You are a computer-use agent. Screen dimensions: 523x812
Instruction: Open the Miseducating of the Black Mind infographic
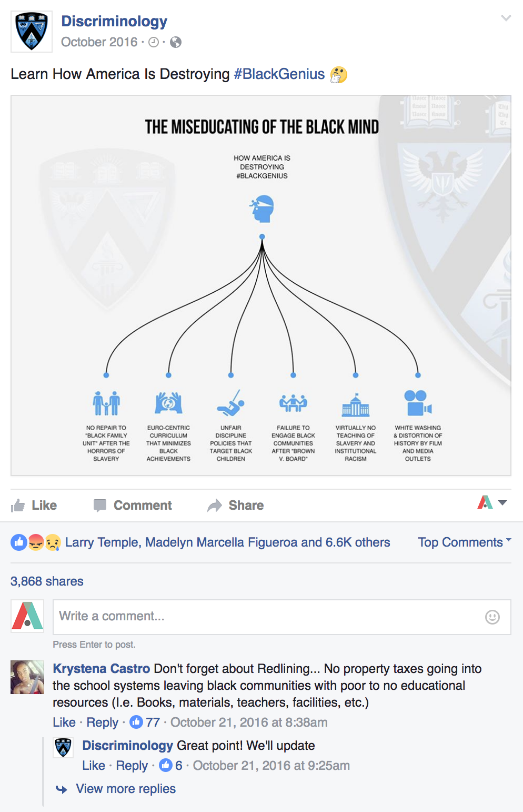click(261, 285)
